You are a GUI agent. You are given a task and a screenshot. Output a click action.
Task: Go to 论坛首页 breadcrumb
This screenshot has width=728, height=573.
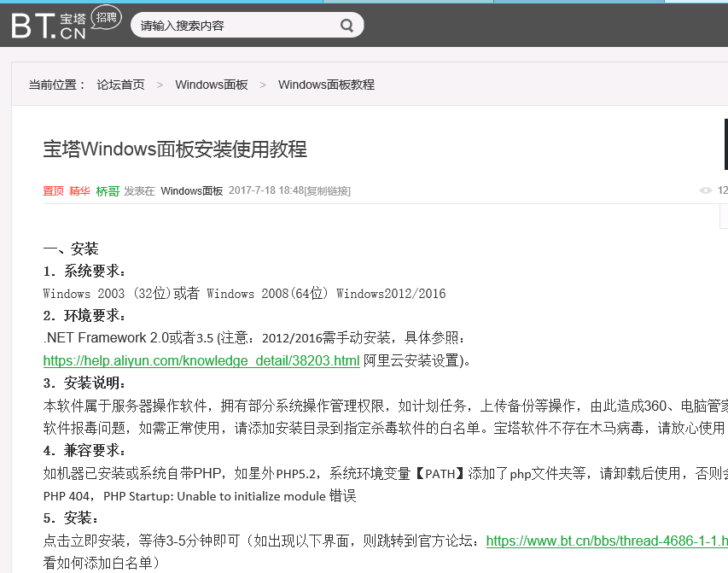point(120,85)
